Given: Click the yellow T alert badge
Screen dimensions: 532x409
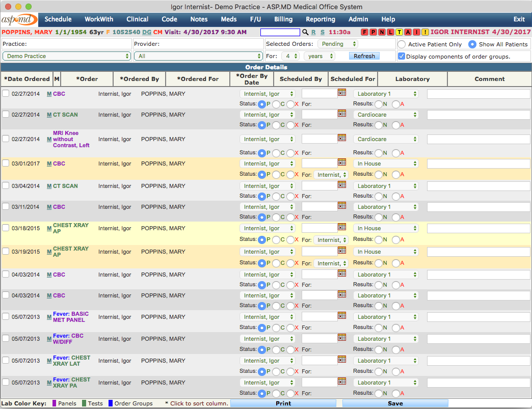Looking at the screenshot, I should pos(399,32).
